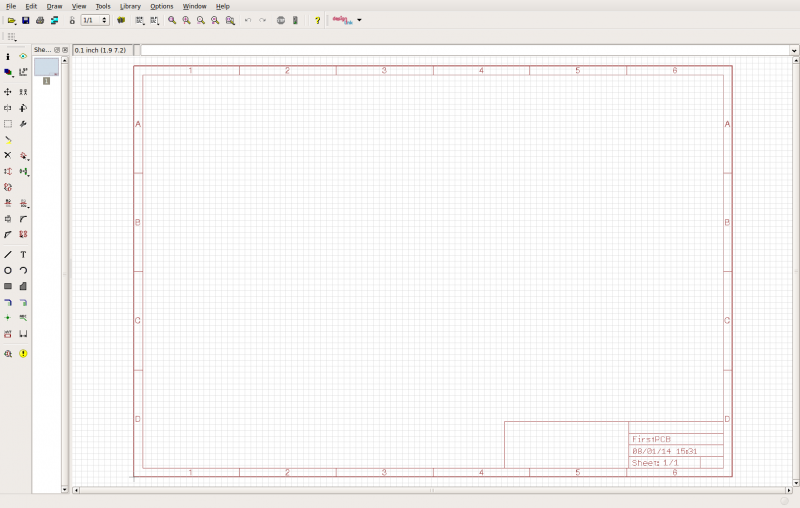Image resolution: width=800 pixels, height=508 pixels.
Task: Expand the design link dropdown arrow
Action: tap(359, 20)
